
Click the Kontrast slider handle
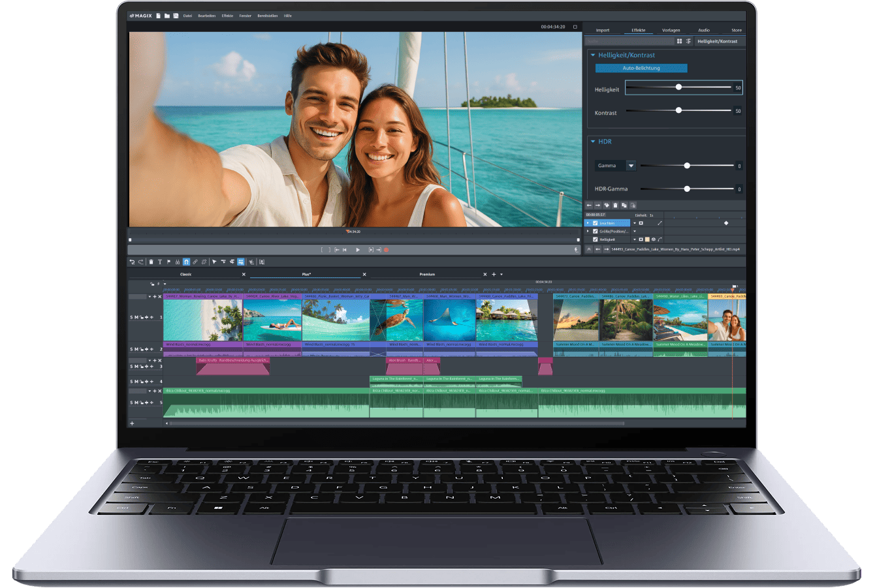(678, 110)
